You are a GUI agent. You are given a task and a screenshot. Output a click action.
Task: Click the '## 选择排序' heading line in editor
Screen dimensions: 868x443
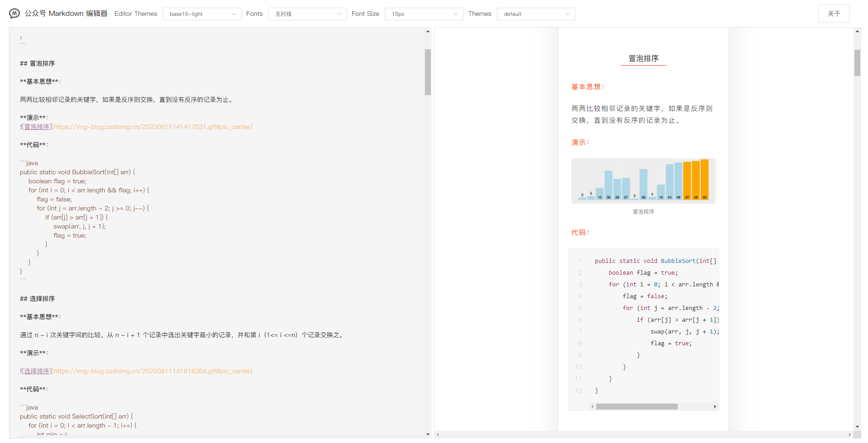point(37,299)
